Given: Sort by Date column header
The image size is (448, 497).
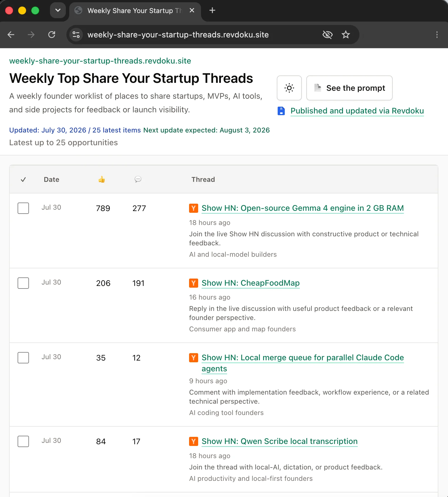Looking at the screenshot, I should (51, 180).
